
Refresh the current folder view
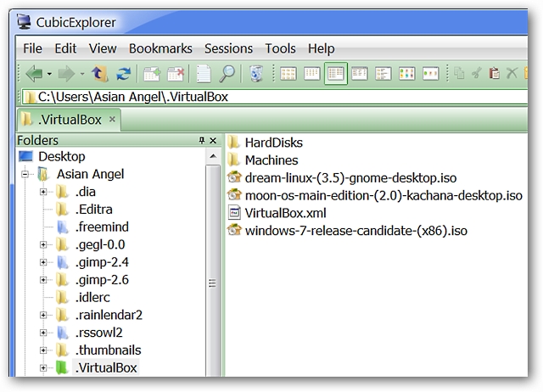(x=123, y=74)
